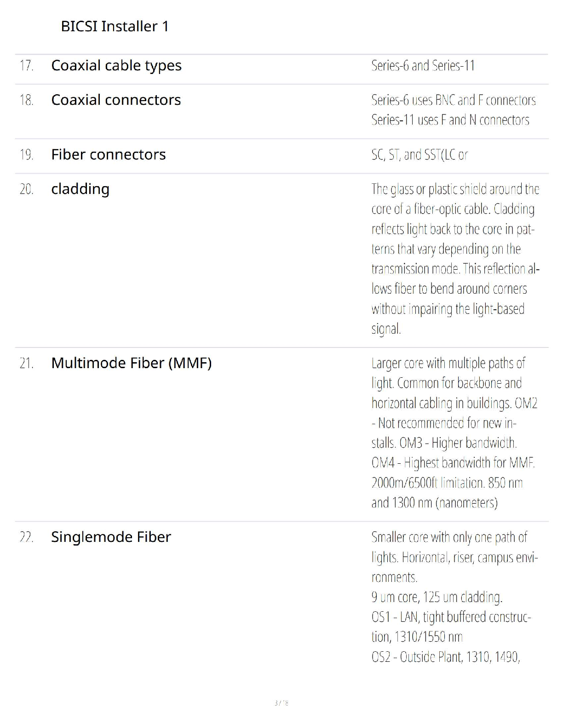The image size is (563, 728).
Task: Click the "SC, ST, and SST(LC or" definition
Action: (419, 155)
